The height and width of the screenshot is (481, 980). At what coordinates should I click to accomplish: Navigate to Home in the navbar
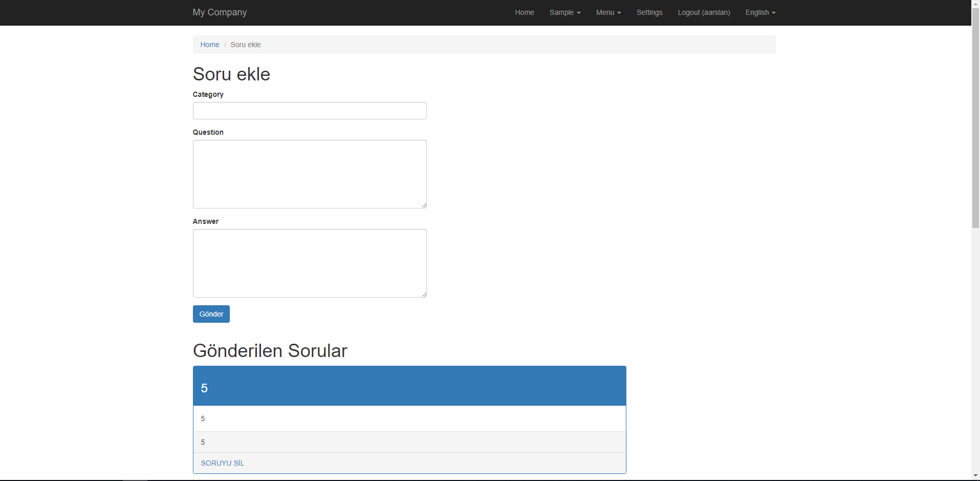tap(524, 12)
